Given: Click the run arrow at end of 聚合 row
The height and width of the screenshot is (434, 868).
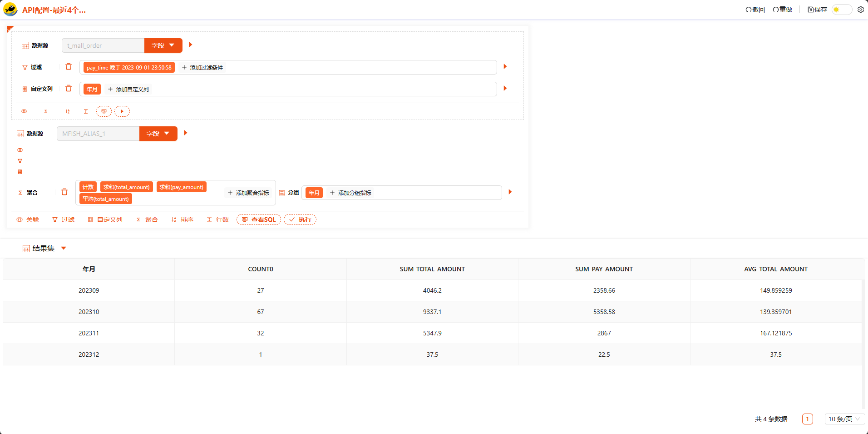Looking at the screenshot, I should pos(510,192).
